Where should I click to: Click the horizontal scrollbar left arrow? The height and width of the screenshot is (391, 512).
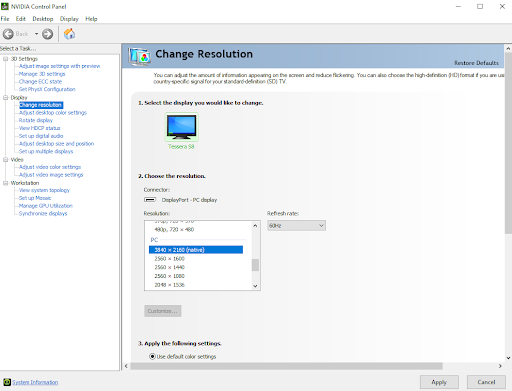tap(126, 366)
